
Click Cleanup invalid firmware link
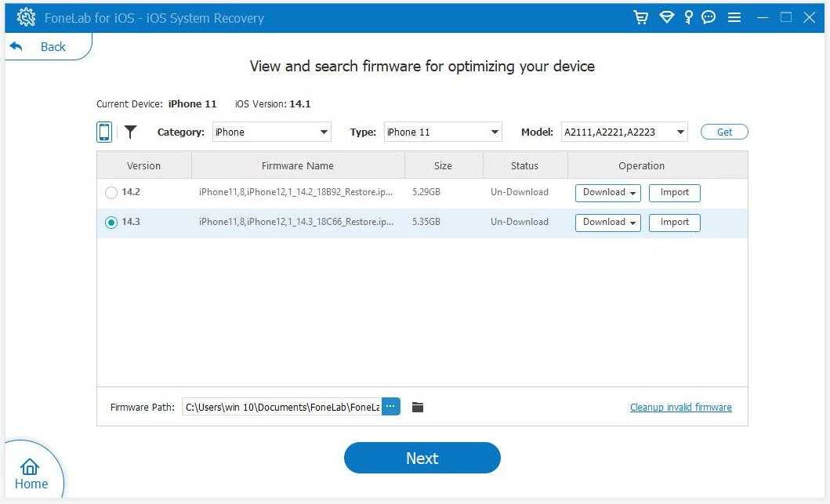(x=680, y=407)
